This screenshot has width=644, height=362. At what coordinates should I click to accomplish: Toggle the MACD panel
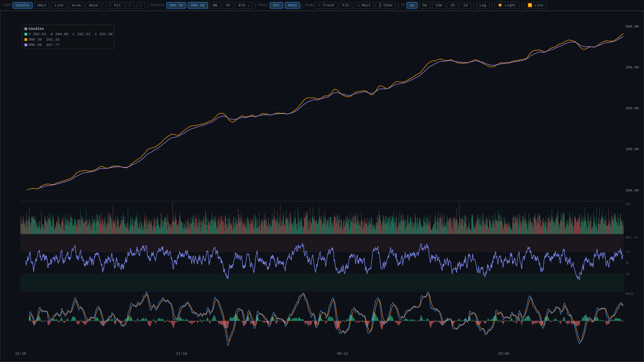[292, 5]
